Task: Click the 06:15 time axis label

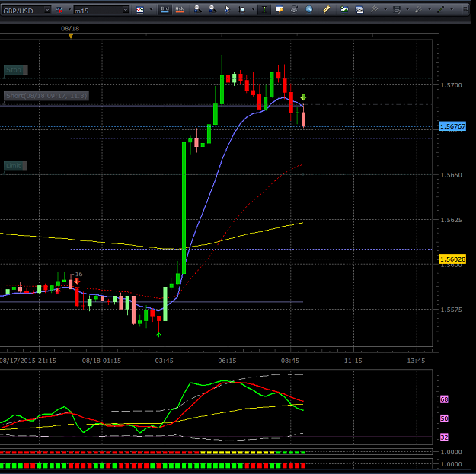Action: (x=227, y=361)
